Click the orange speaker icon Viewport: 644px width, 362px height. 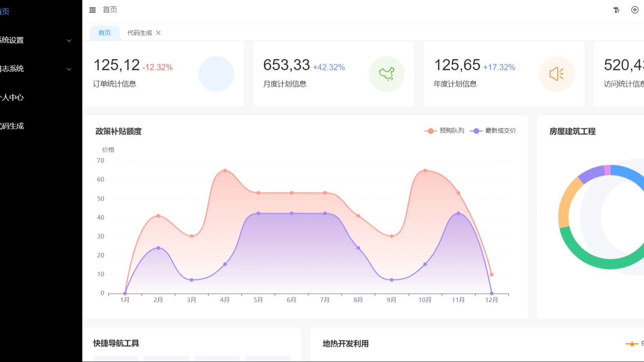[x=557, y=74]
